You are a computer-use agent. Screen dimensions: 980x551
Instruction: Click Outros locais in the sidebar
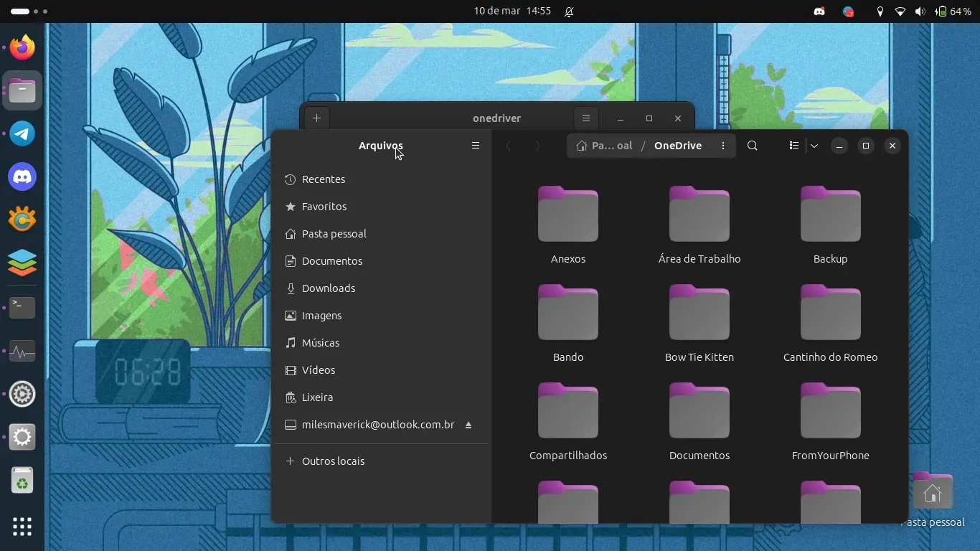pyautogui.click(x=333, y=461)
